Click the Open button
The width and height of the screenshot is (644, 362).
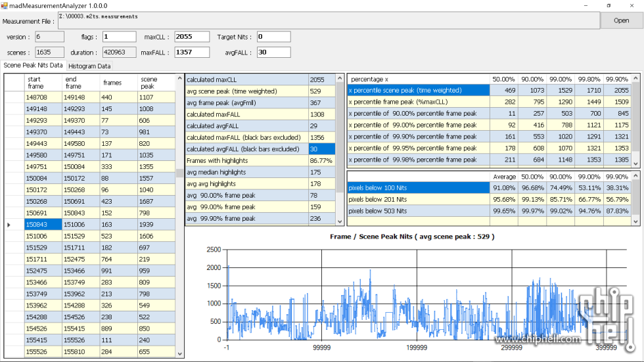(621, 20)
